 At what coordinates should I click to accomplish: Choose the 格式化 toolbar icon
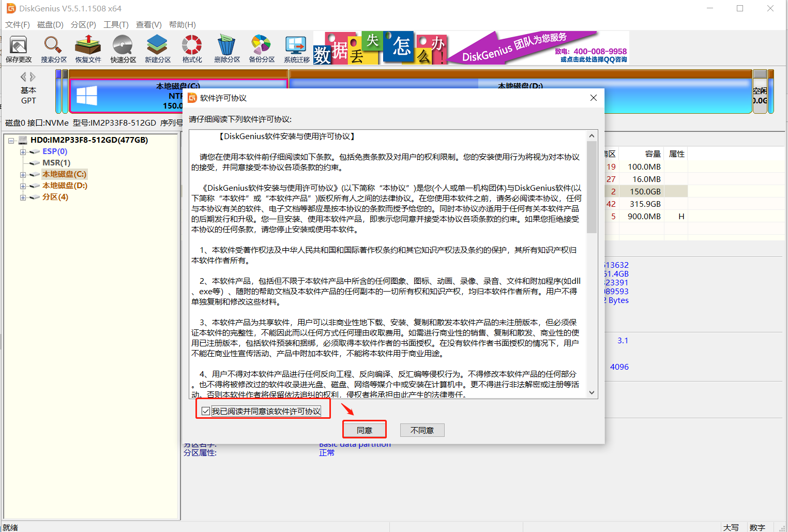192,49
